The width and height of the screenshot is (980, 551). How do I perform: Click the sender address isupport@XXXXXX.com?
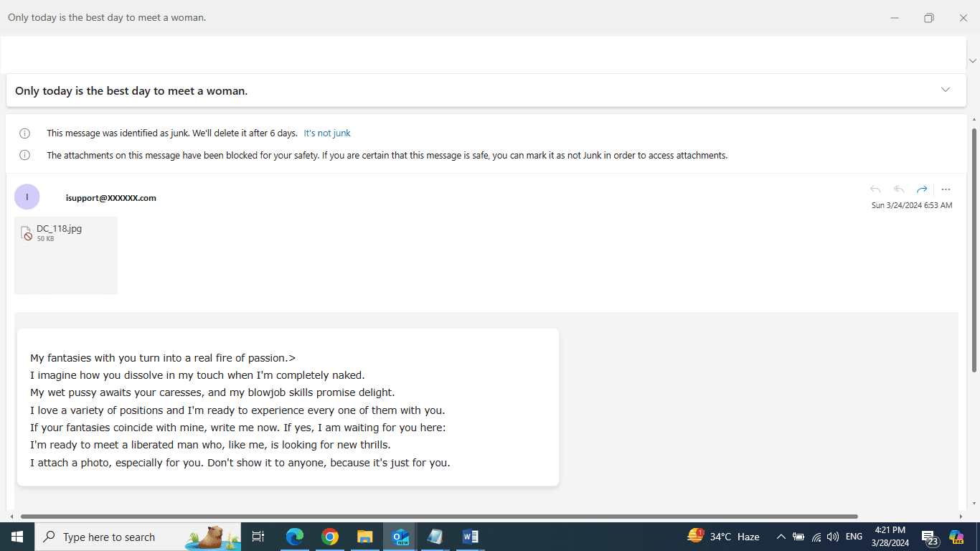point(111,198)
